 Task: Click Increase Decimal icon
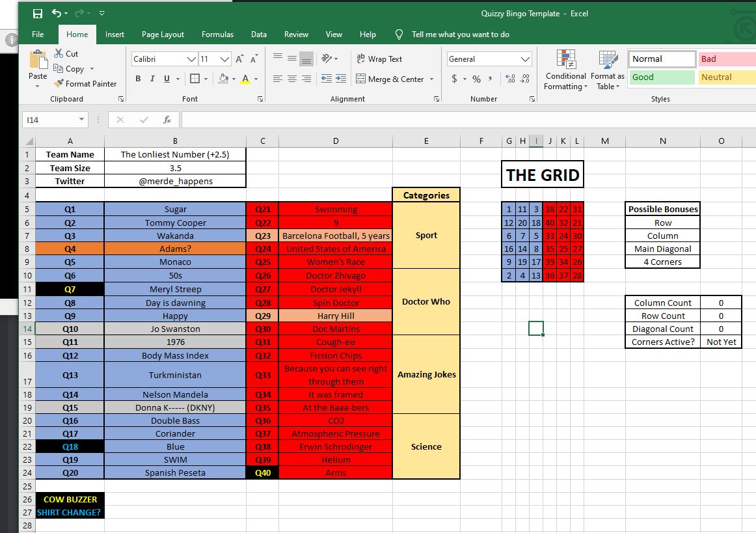[510, 79]
